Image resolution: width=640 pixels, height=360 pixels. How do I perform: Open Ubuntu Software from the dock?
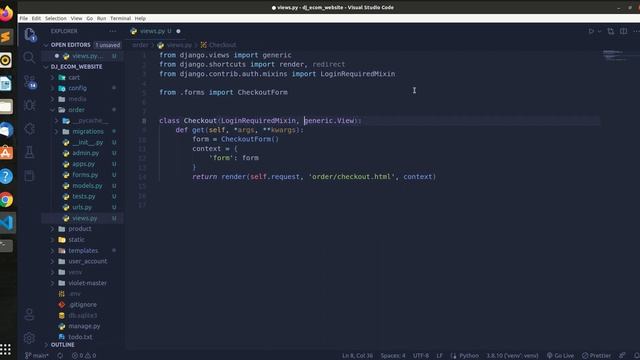pyautogui.click(x=6, y=153)
